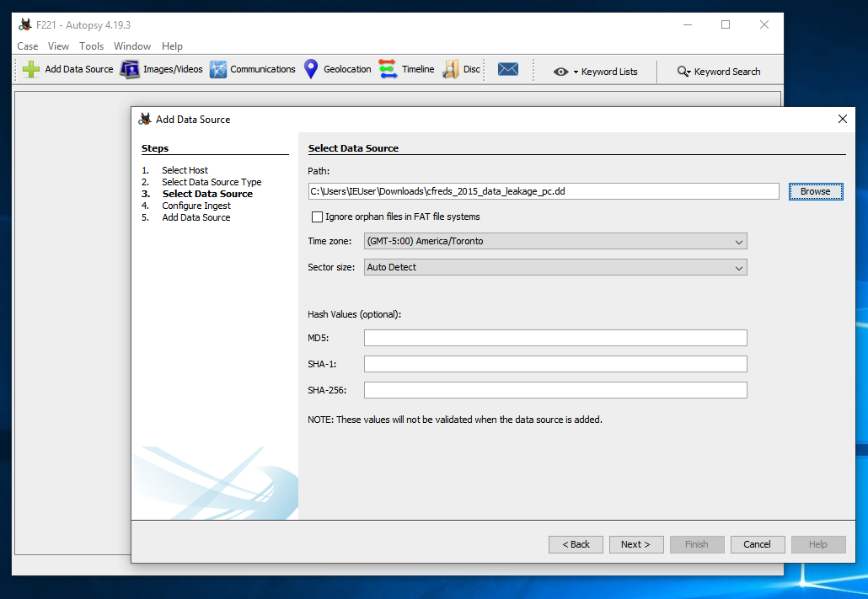Click the NOTE about values not validated
Image resolution: width=868 pixels, height=599 pixels.
pyautogui.click(x=455, y=420)
